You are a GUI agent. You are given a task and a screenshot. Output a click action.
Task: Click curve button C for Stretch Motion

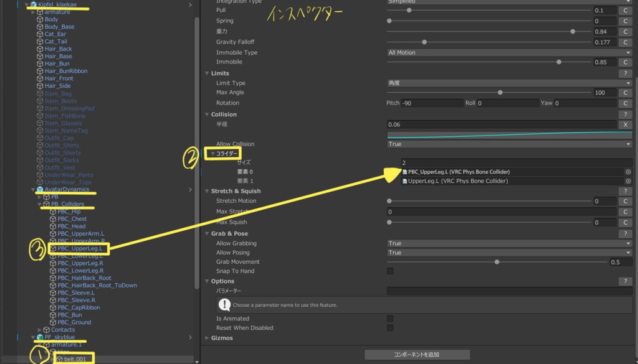coord(625,201)
